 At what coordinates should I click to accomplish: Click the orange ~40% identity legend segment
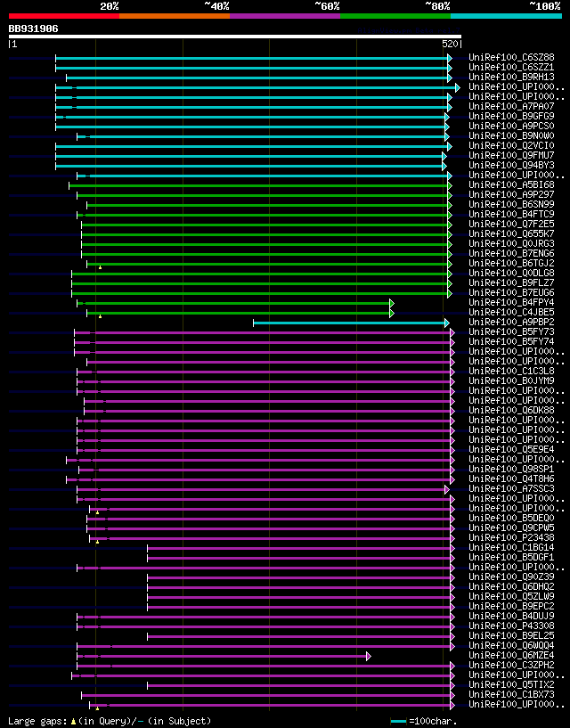pos(175,16)
